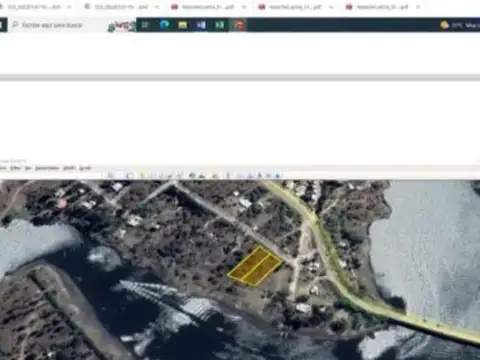
Task: Open the red app icon beside Excel
Action: point(238,25)
